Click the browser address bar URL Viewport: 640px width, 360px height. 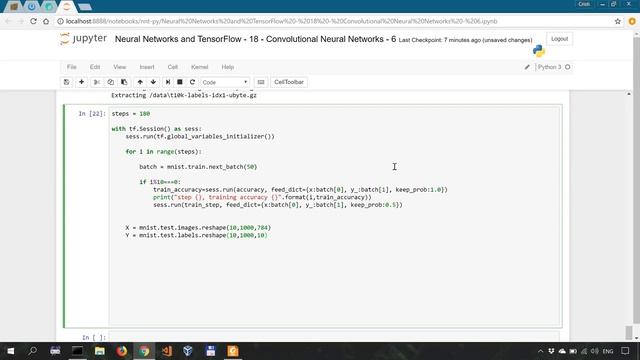coord(282,21)
